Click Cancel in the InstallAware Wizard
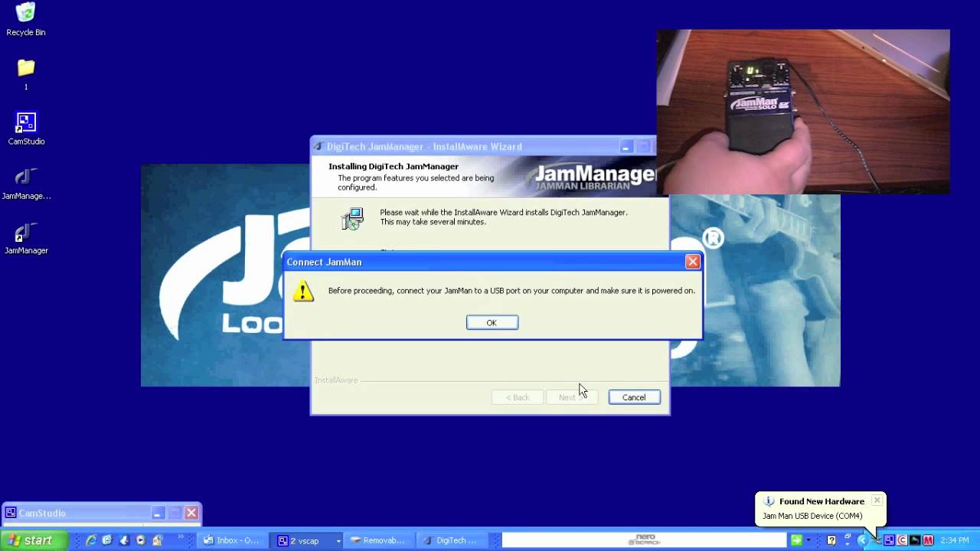The width and height of the screenshot is (980, 551). [634, 397]
